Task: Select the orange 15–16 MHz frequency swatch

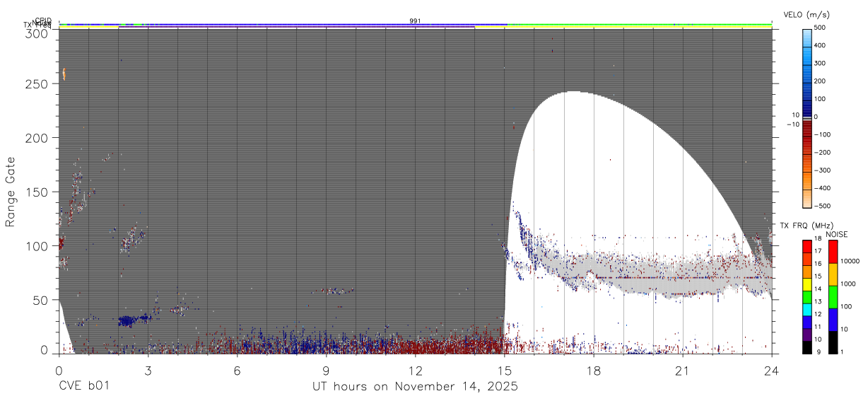Action: point(807,272)
